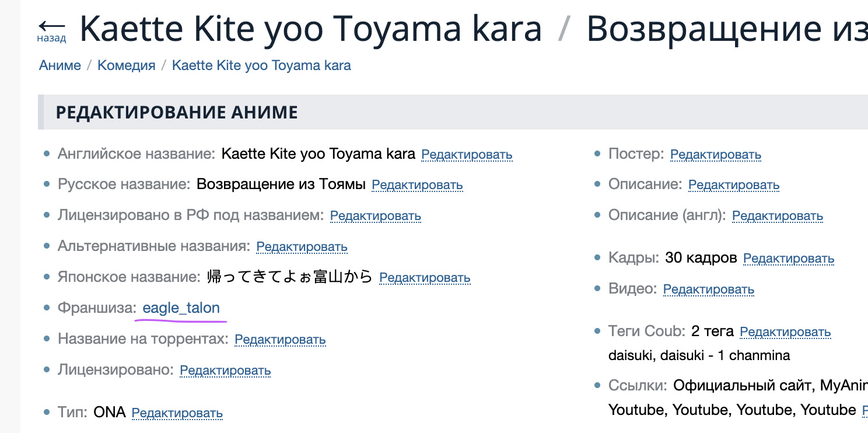The image size is (868, 433).
Task: Click the back arrow labeled назад
Action: click(x=51, y=30)
